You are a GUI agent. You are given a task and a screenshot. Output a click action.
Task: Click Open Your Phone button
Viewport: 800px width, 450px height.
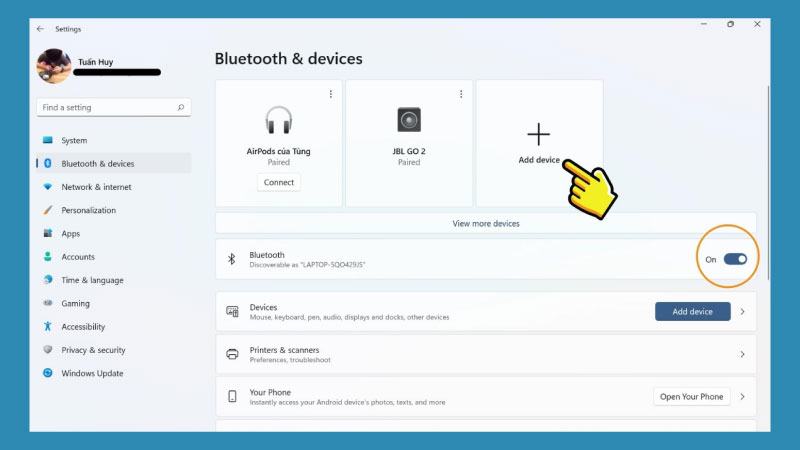(691, 396)
